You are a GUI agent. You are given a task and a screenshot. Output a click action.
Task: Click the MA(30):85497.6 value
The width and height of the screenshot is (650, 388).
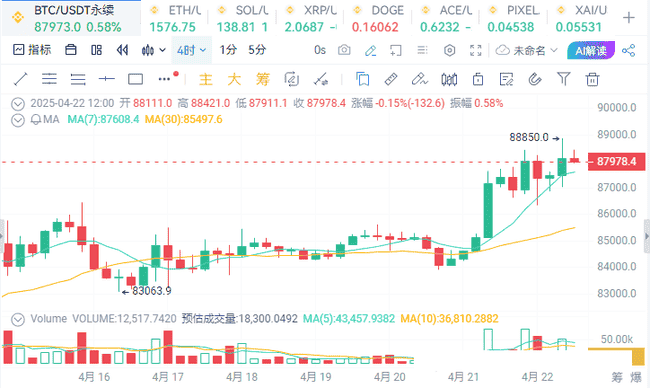184,120
